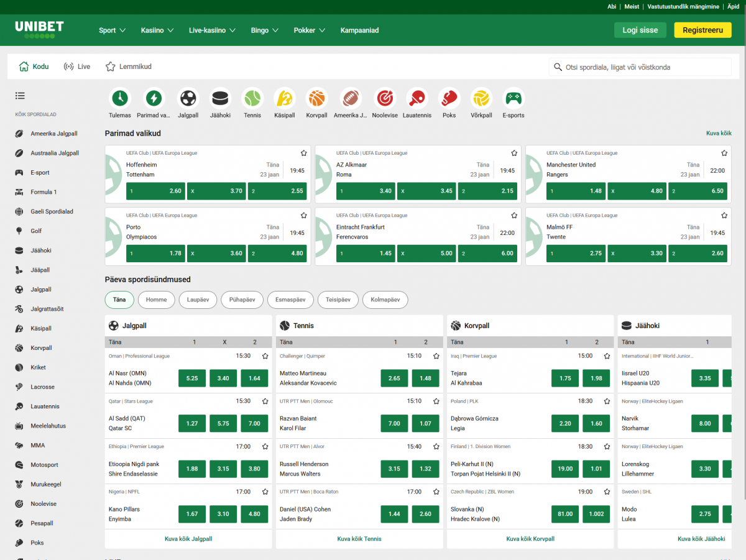746x560 pixels.
Task: Open the Korvpall basketball category icon
Action: [317, 98]
